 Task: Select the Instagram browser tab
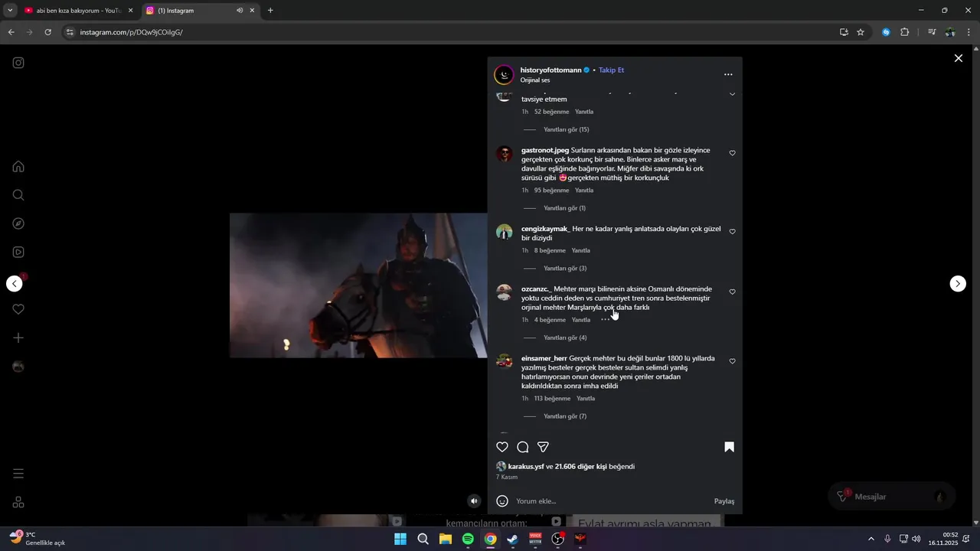199,11
